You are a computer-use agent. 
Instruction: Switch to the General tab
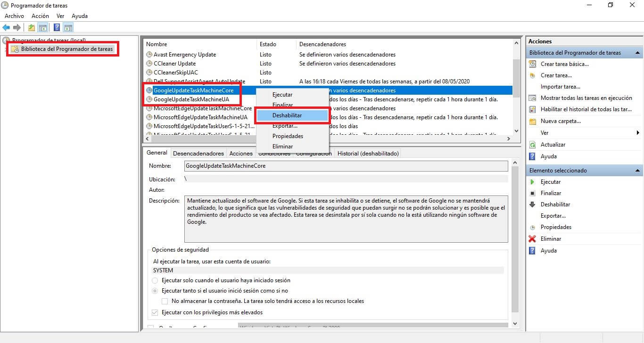(x=157, y=153)
